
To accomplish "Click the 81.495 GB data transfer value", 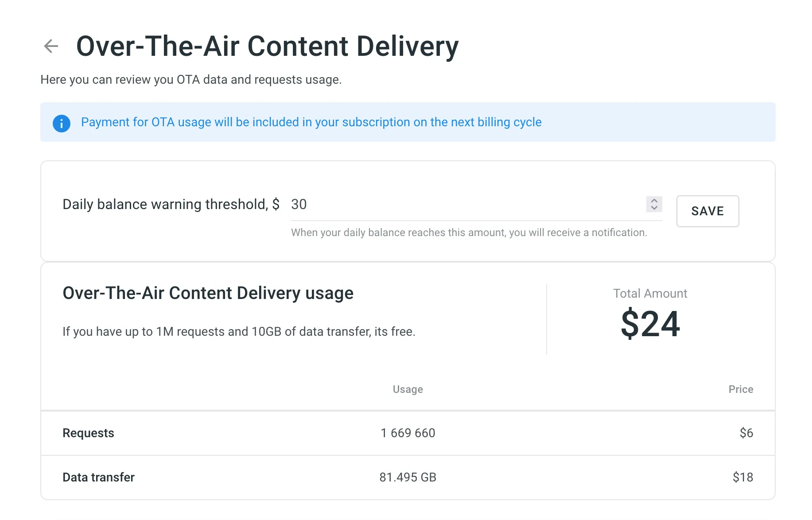I will point(408,477).
